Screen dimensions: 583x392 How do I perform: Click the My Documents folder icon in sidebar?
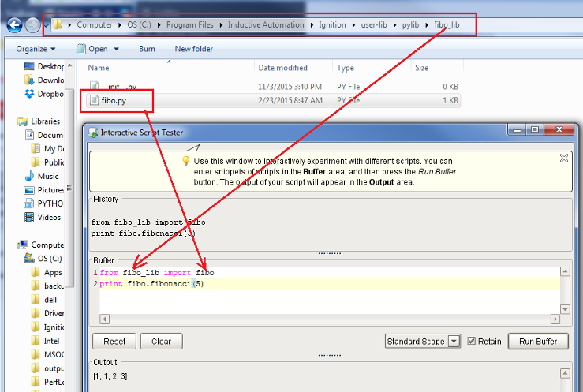coord(36,148)
